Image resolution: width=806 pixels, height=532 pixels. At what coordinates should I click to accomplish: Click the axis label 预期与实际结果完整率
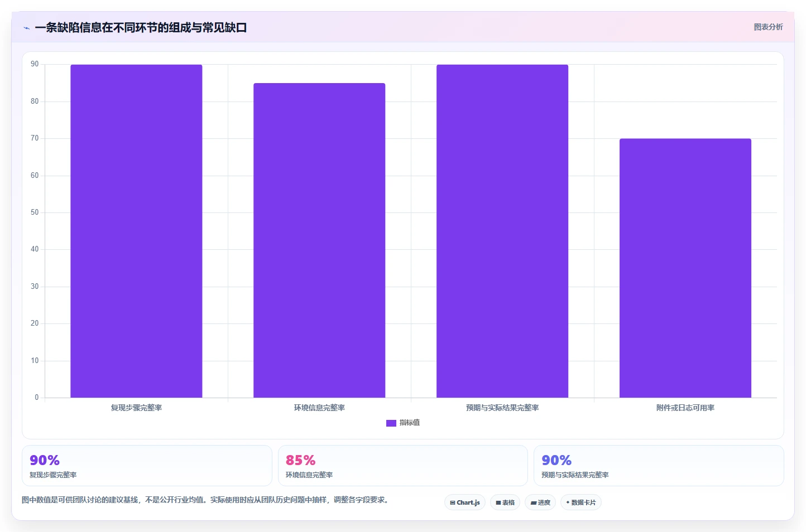click(502, 408)
